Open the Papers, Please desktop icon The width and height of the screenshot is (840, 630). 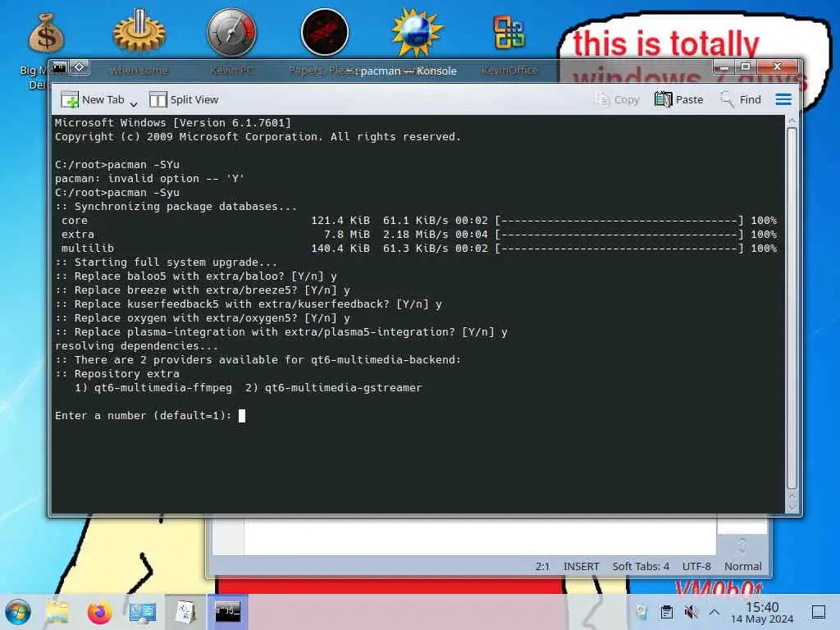(325, 32)
